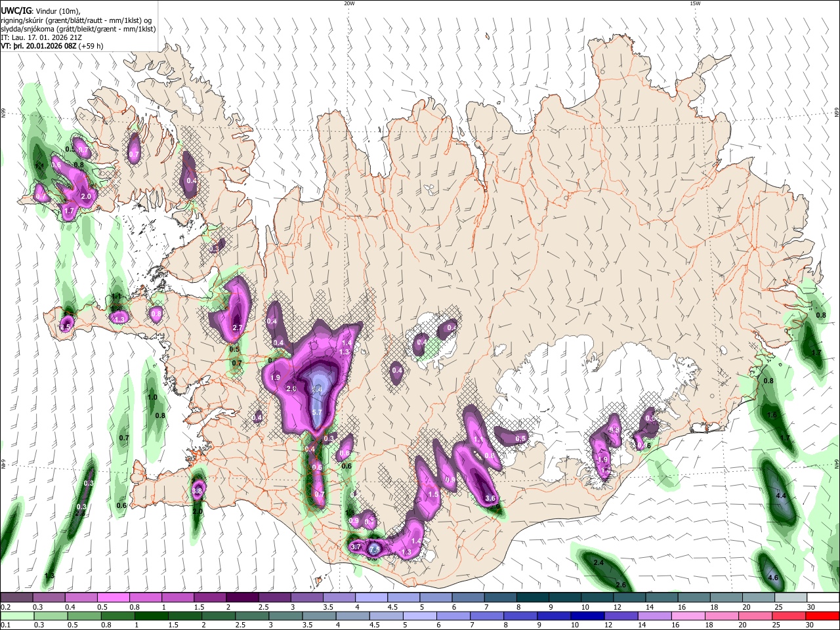Select the light pink swatch between 16 and 18, lower row
This screenshot has height=630, width=840.
(x=688, y=616)
